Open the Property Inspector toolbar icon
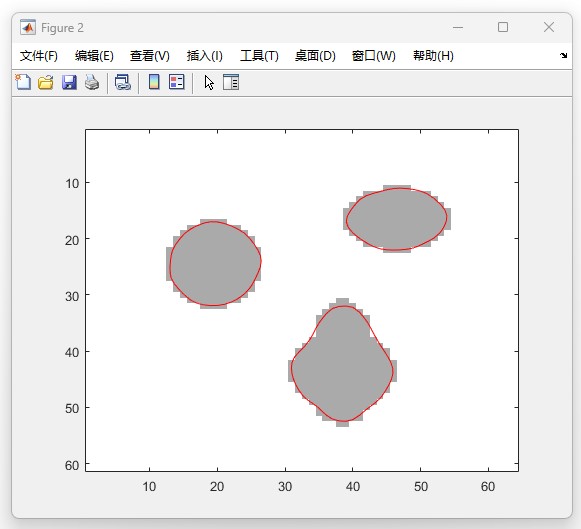Screen dimensions: 581x529 tap(231, 82)
